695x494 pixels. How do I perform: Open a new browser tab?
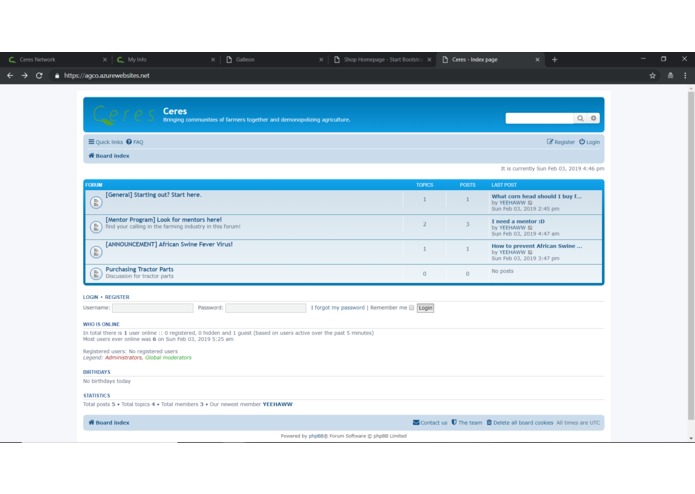[554, 59]
